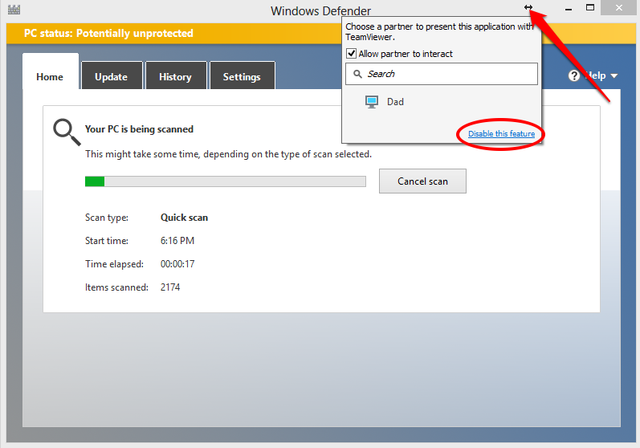640x448 pixels.
Task: Maximize the Windows Defender window
Action: pos(590,8)
